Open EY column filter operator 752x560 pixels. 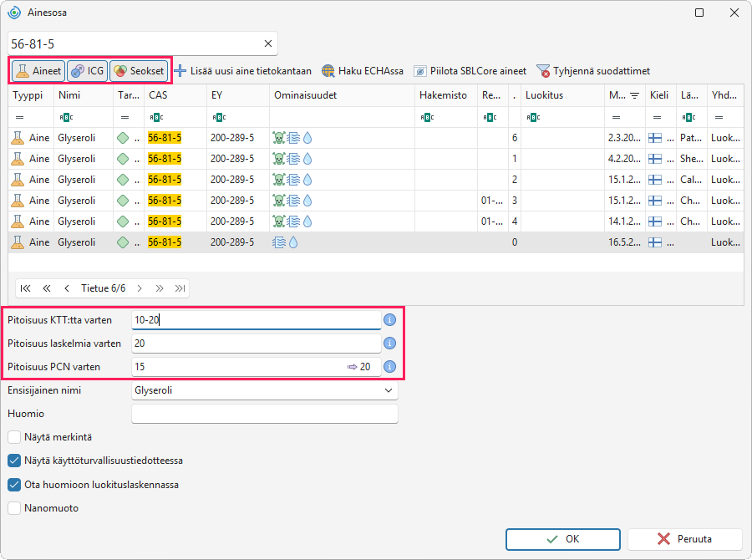pyautogui.click(x=219, y=117)
